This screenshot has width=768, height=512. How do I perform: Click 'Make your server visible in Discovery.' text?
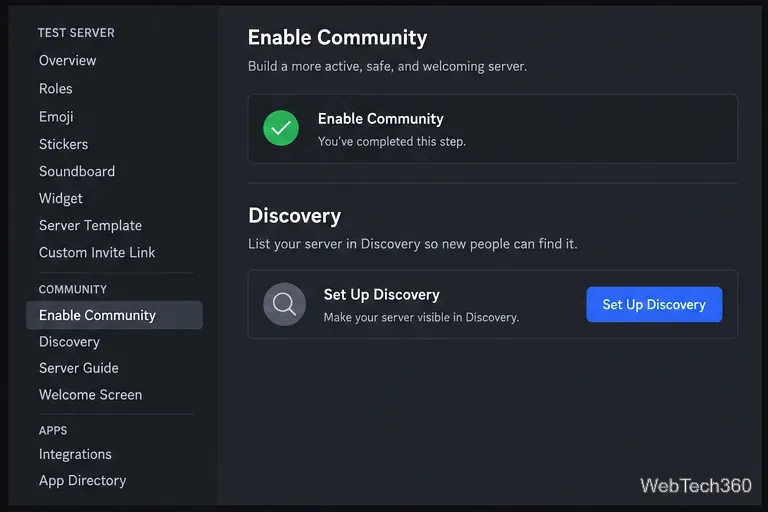coord(421,317)
